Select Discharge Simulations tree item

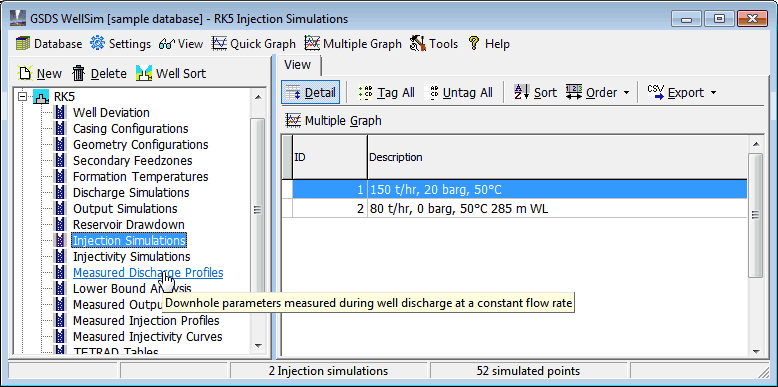(131, 193)
